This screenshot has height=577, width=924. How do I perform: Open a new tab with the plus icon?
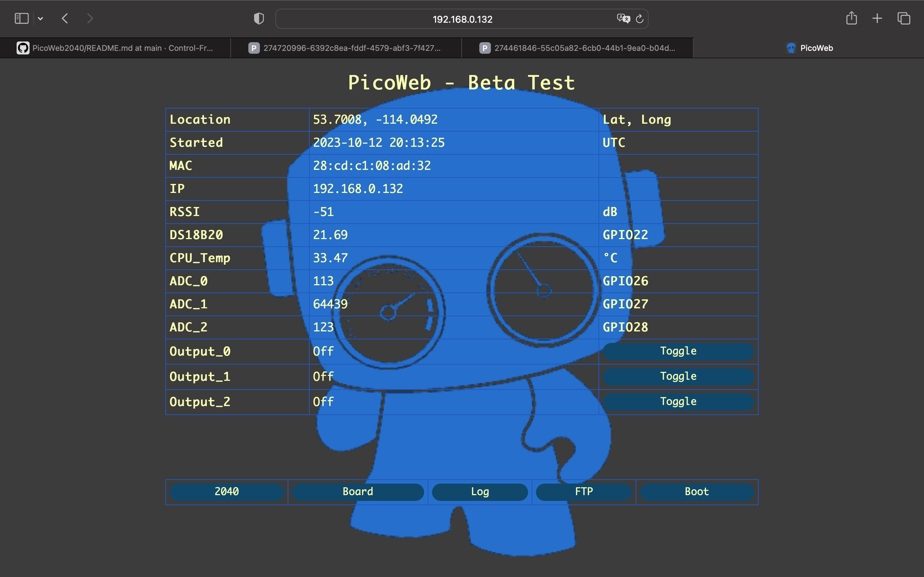tap(877, 18)
